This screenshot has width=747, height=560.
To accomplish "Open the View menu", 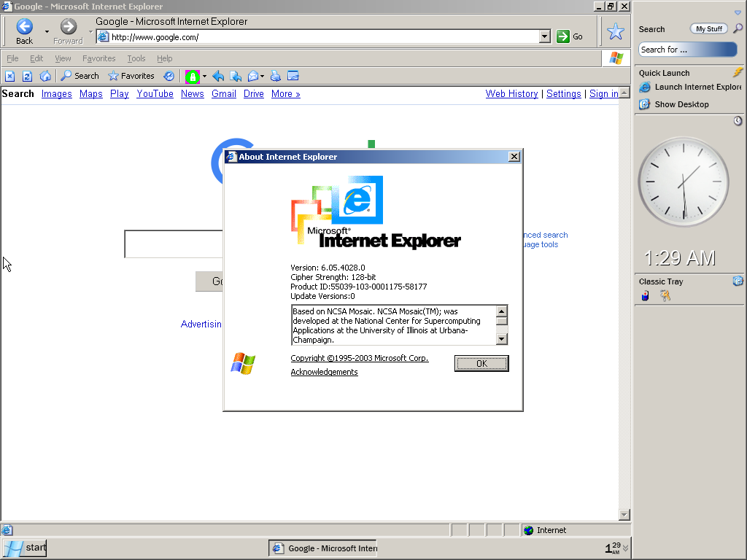I will coord(63,58).
